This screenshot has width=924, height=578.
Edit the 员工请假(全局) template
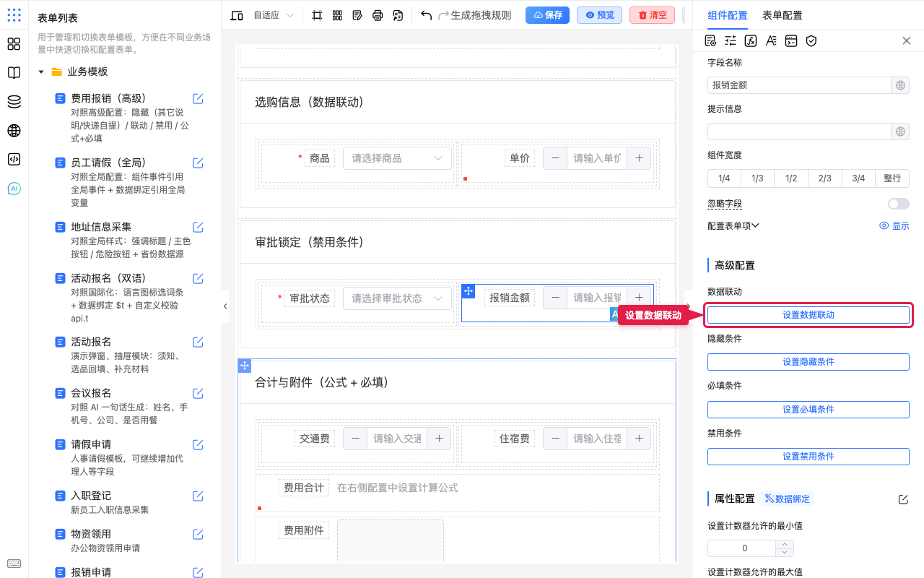pos(198,163)
